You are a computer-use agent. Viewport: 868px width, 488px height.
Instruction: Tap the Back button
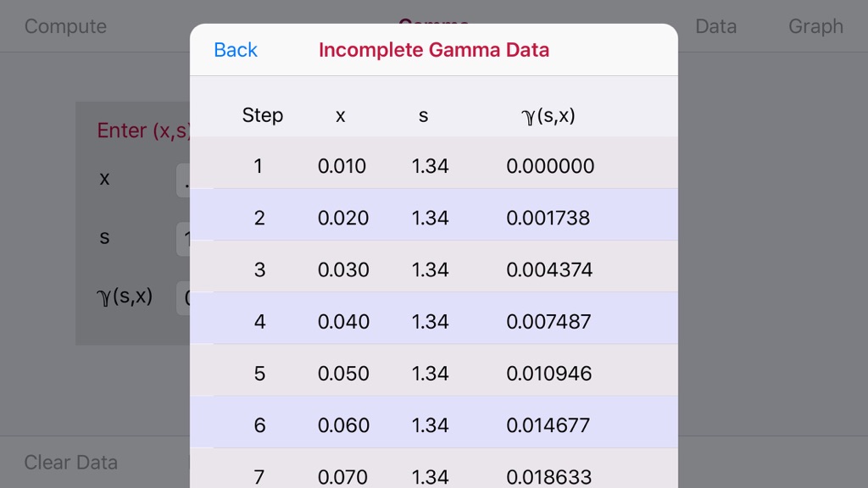236,50
